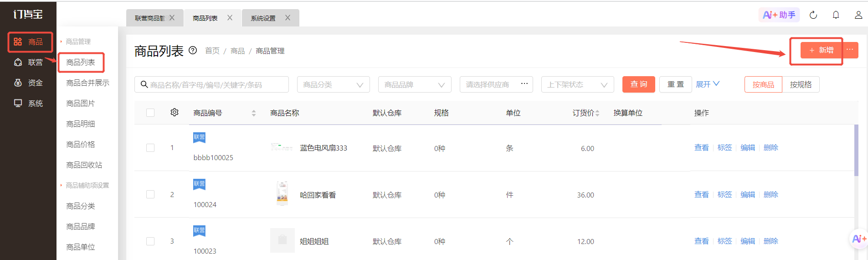Screen dimensions: 868x260
Task: Click the table vertical scrollbar
Action: click(x=856, y=150)
